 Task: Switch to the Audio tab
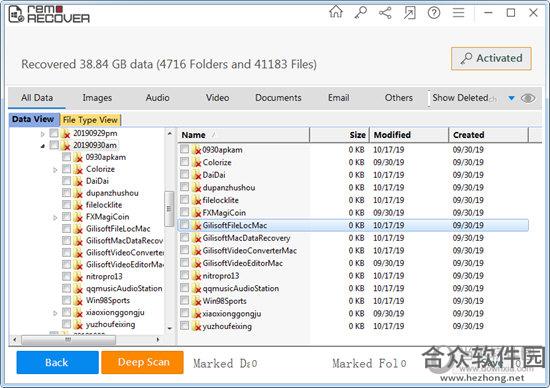point(157,98)
